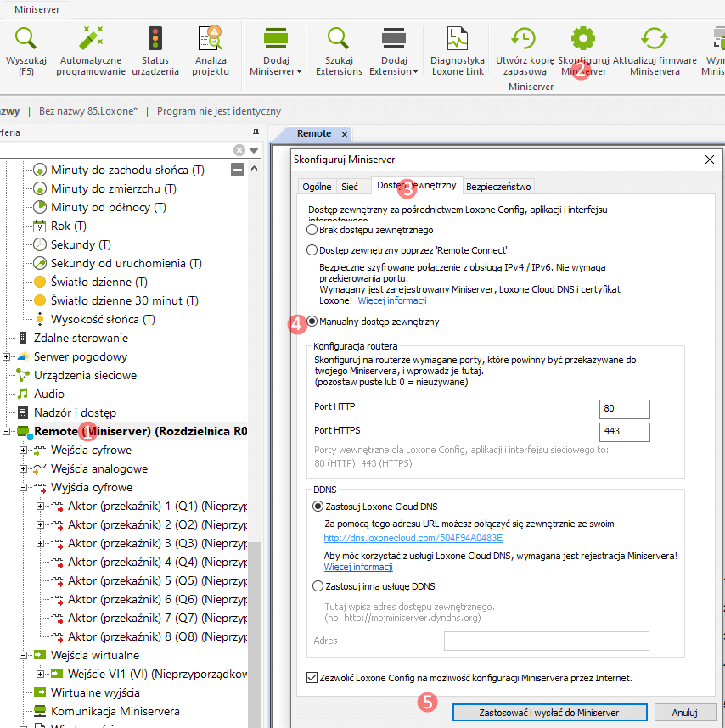Click 'Zastosować i wysłać do Miniserver' button
Image resolution: width=725 pixels, height=728 pixels.
[x=549, y=712]
